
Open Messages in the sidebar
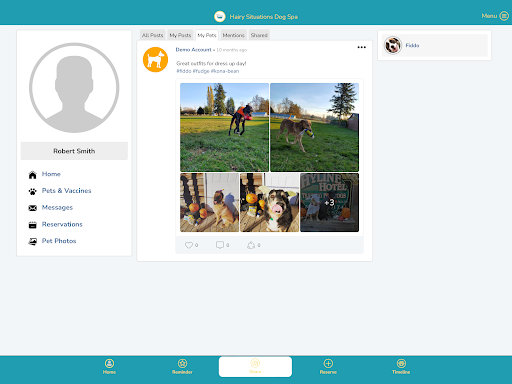(57, 207)
